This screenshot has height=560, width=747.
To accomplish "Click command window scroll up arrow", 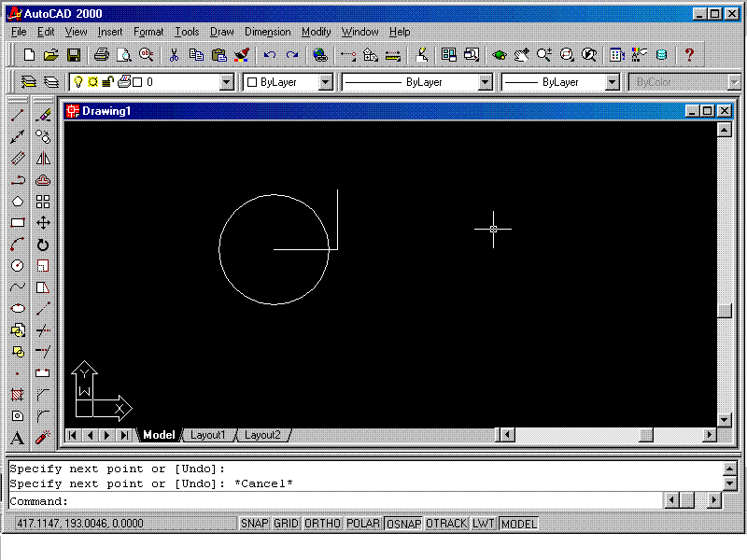I will [730, 469].
